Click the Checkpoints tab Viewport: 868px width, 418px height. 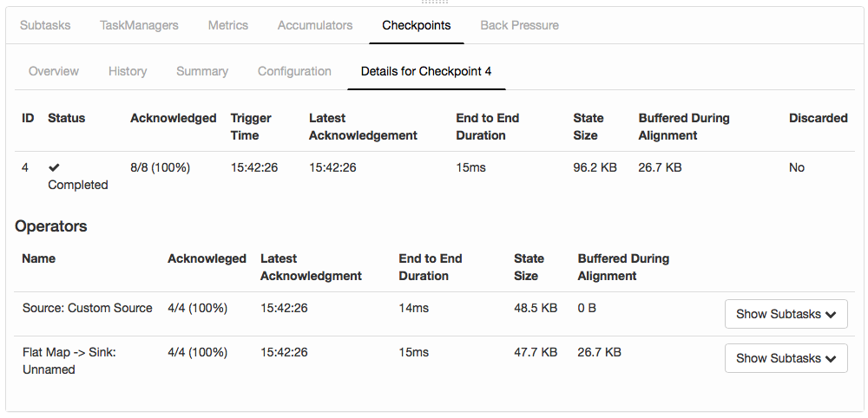pyautogui.click(x=417, y=25)
